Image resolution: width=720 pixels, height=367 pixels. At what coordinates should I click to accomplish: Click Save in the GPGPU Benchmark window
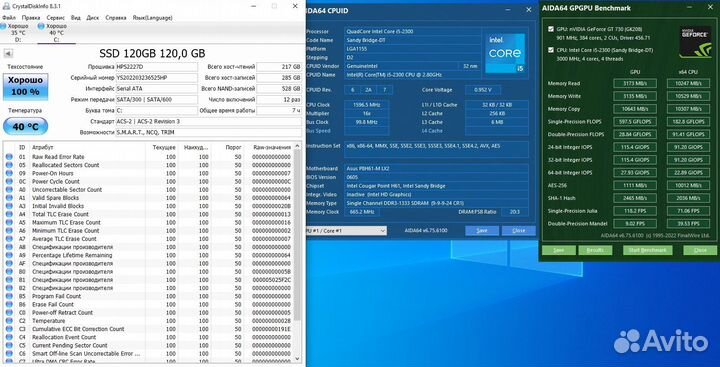[559, 250]
